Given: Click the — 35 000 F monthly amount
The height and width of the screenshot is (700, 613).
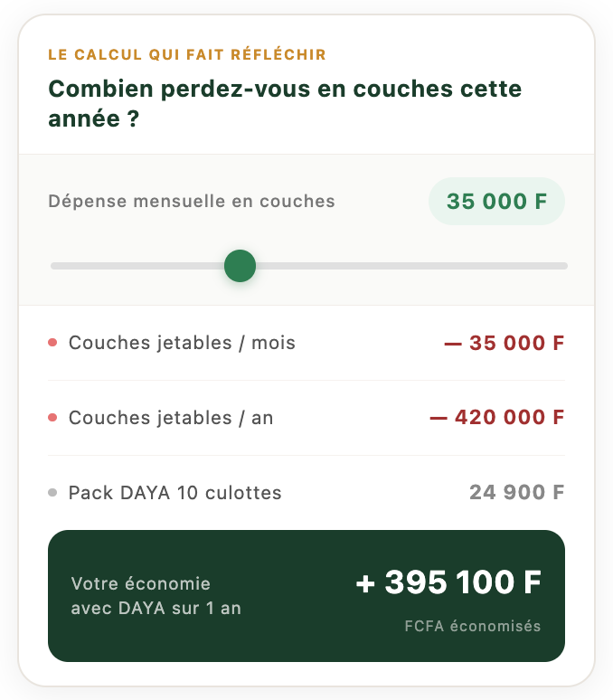Looking at the screenshot, I should pos(504,343).
